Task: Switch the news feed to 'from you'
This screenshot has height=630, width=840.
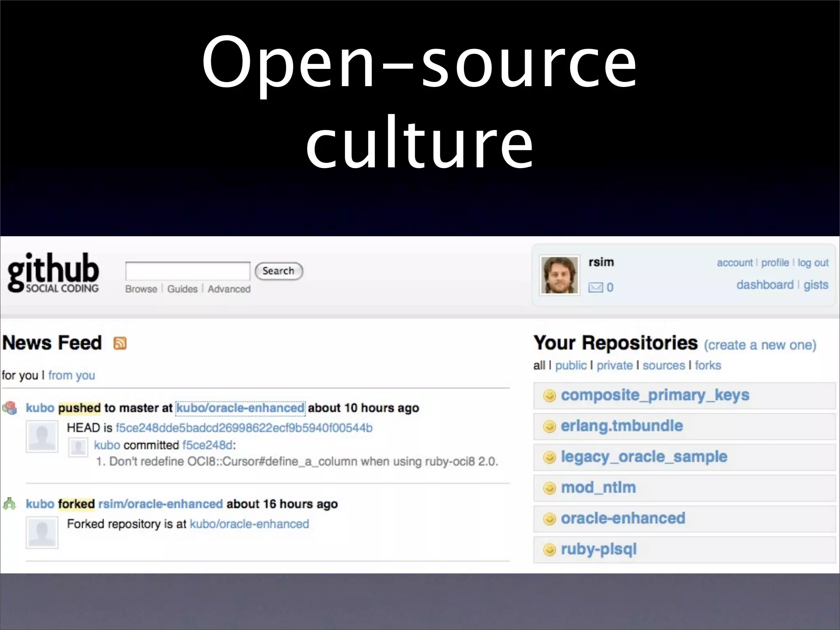Action: tap(71, 375)
